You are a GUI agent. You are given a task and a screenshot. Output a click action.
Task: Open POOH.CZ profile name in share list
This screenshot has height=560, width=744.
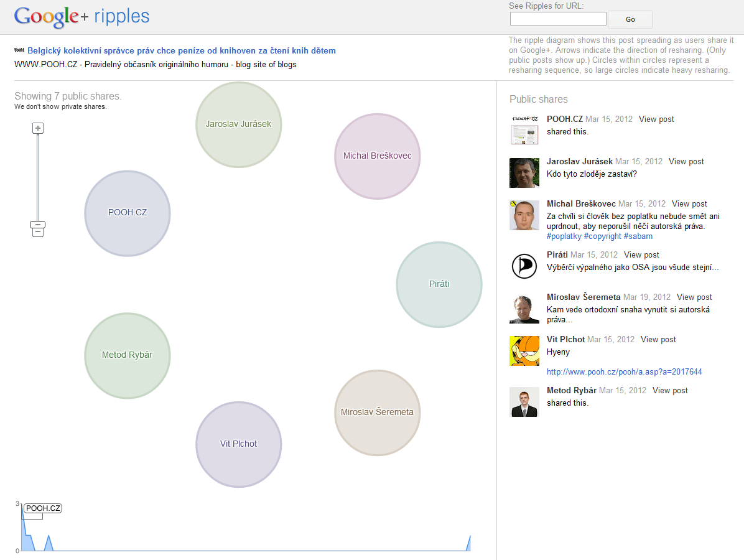[565, 119]
